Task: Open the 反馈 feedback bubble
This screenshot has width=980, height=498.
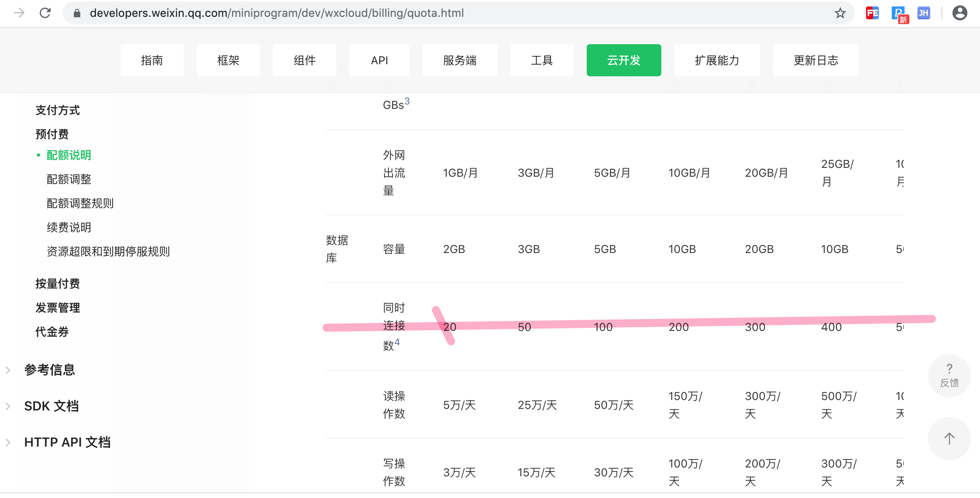Action: pos(949,376)
